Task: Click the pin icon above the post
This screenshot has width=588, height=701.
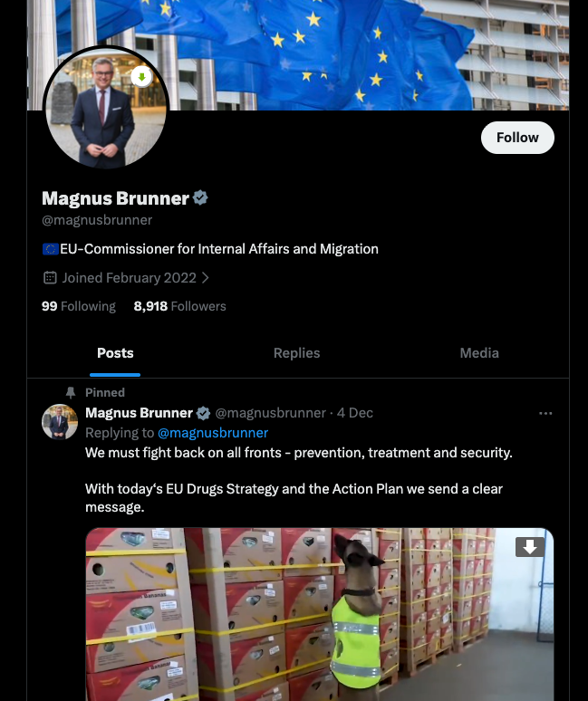Action: (x=70, y=392)
